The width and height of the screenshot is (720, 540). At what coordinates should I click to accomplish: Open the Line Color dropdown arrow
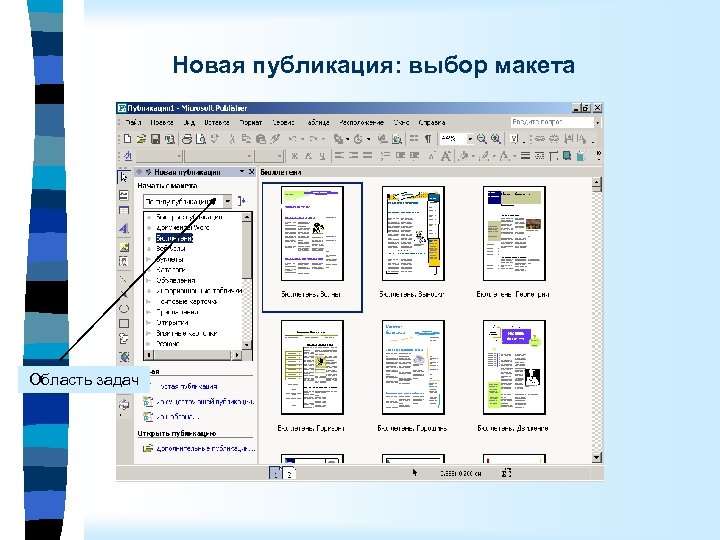[494, 156]
